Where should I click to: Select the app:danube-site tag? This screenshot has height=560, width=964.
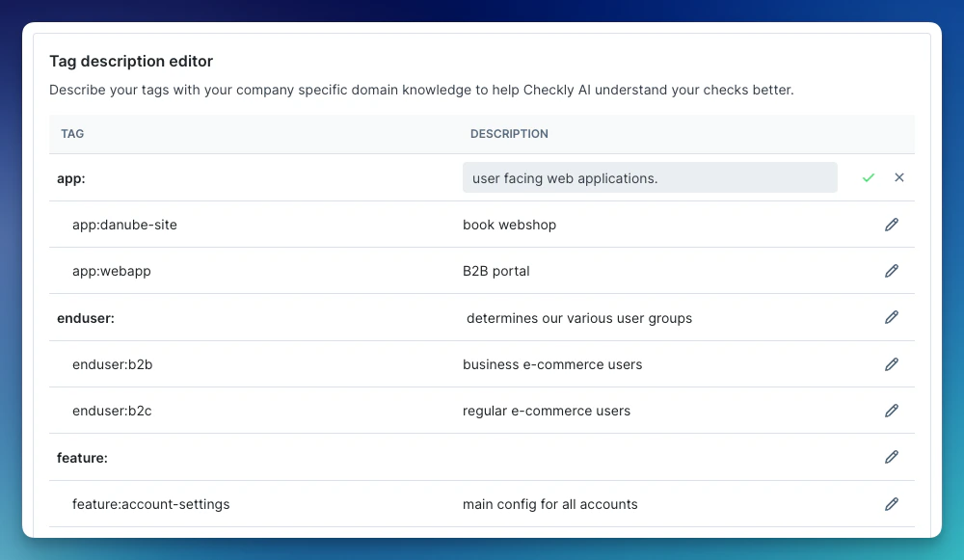click(124, 225)
